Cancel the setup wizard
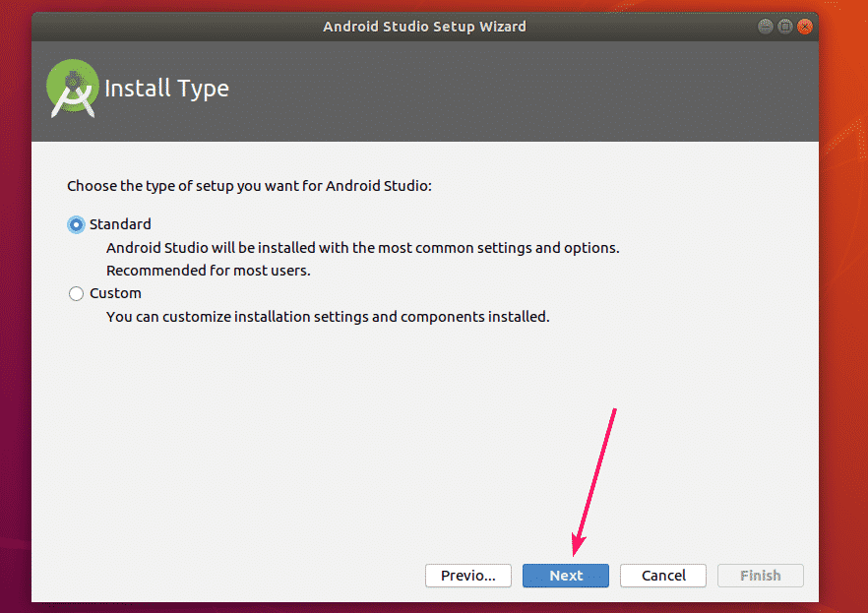The height and width of the screenshot is (613, 868). click(x=663, y=576)
